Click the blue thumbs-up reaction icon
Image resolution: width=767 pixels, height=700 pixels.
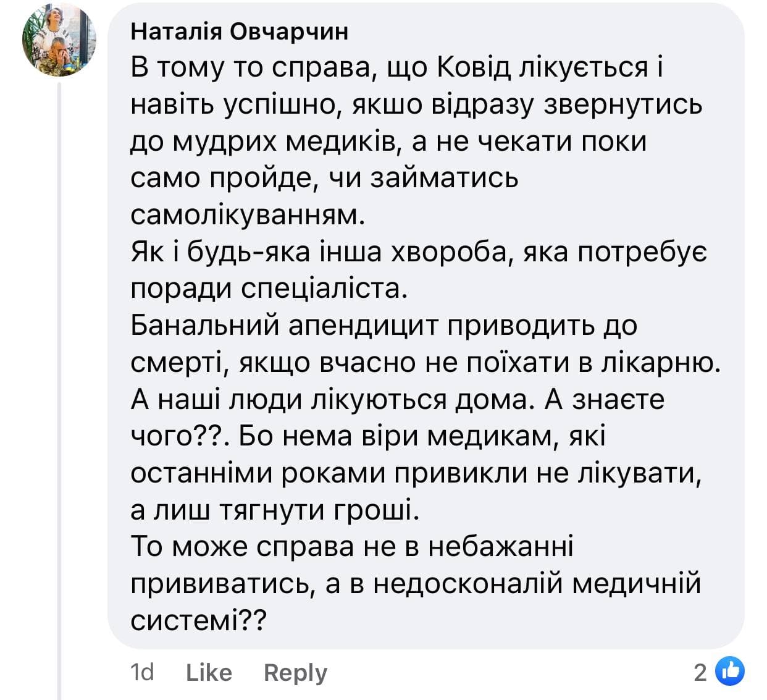729,672
